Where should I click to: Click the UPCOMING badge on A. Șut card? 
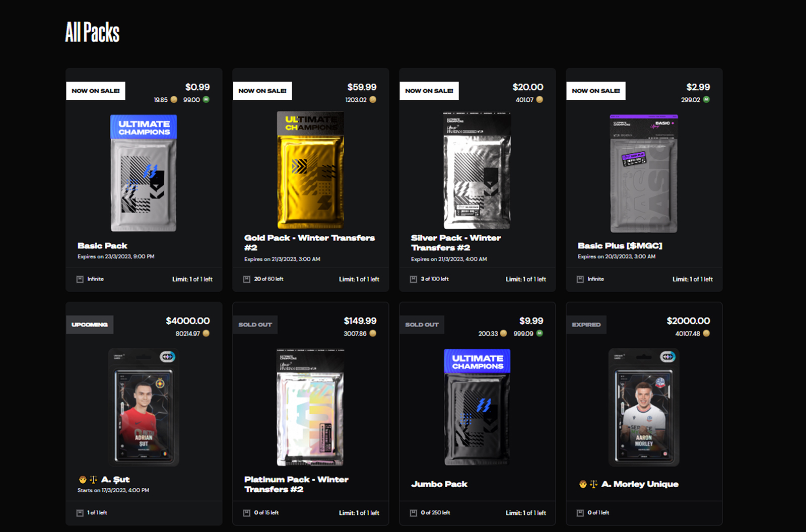(x=90, y=325)
